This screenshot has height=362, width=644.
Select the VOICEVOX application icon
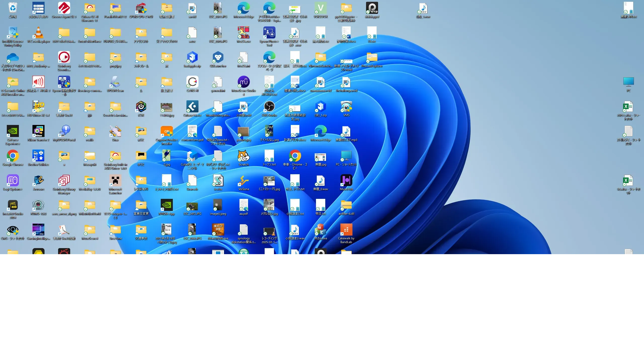click(321, 8)
